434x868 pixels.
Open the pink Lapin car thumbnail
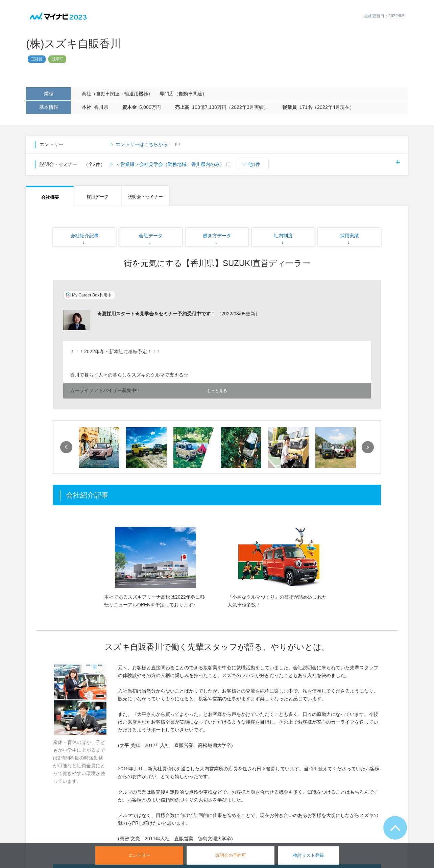[x=99, y=448]
